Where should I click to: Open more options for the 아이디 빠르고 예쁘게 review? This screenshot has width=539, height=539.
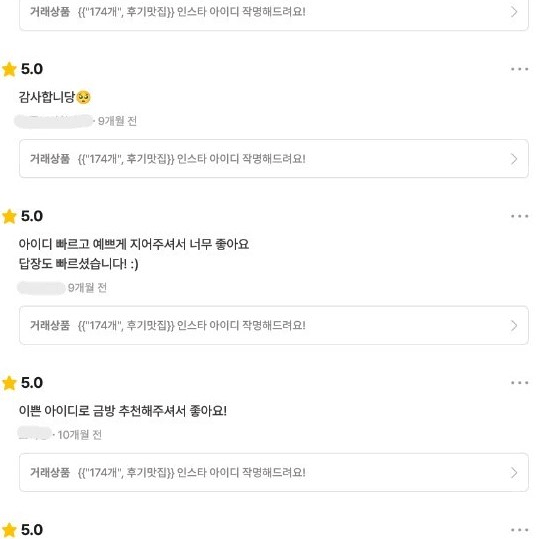click(x=519, y=216)
